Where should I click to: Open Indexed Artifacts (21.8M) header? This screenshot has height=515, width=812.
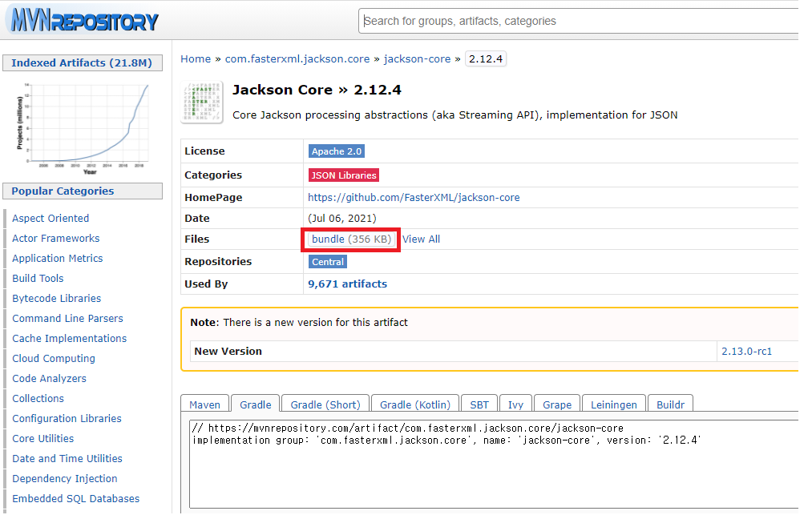(x=83, y=62)
